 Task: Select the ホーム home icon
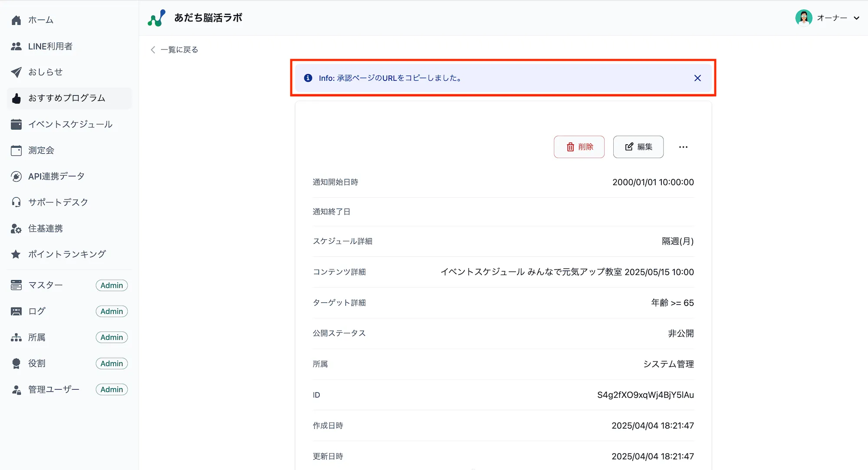click(x=16, y=20)
